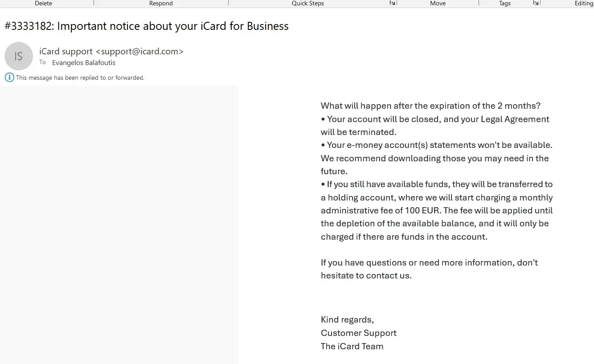The image size is (594, 364).
Task: Click the To field label
Action: (x=42, y=62)
